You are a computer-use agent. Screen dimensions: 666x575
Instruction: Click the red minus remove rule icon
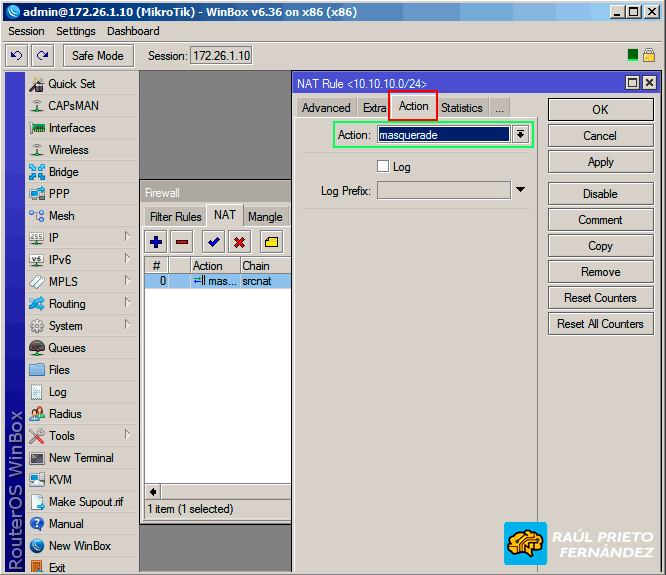click(182, 241)
